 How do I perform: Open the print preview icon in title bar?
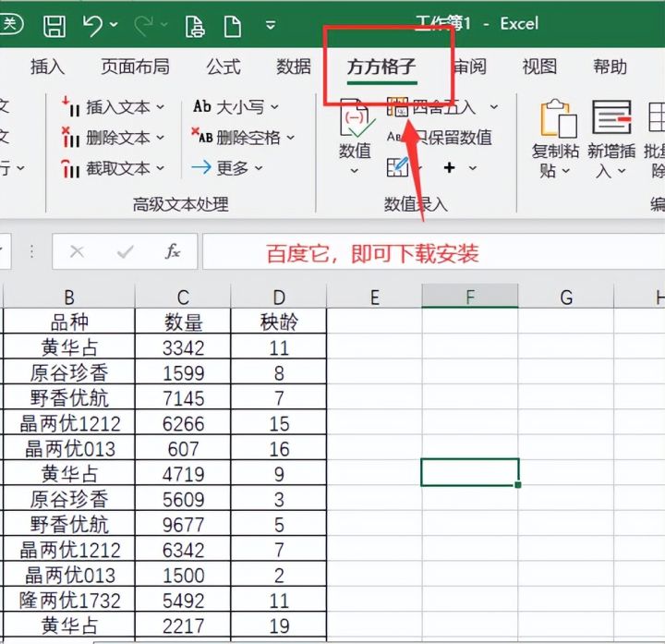(195, 26)
